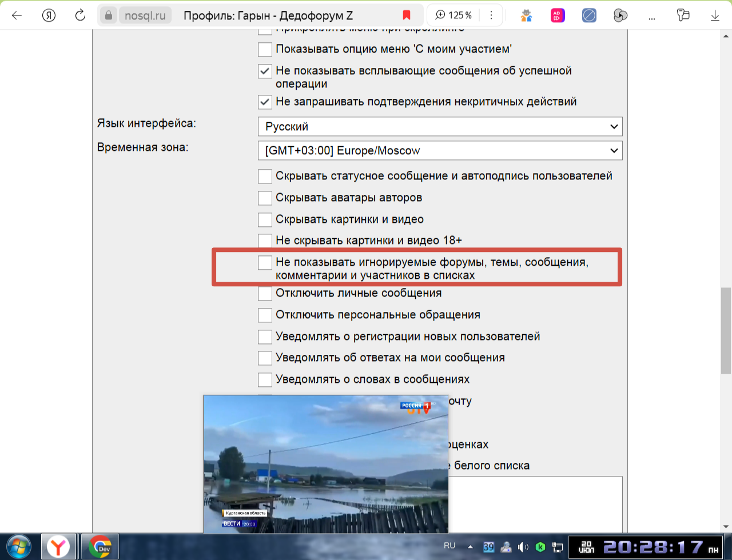Check 'Скрывать статусное сообщение и автоподпись пользователей'
Image resolution: width=732 pixels, height=560 pixels.
(265, 176)
